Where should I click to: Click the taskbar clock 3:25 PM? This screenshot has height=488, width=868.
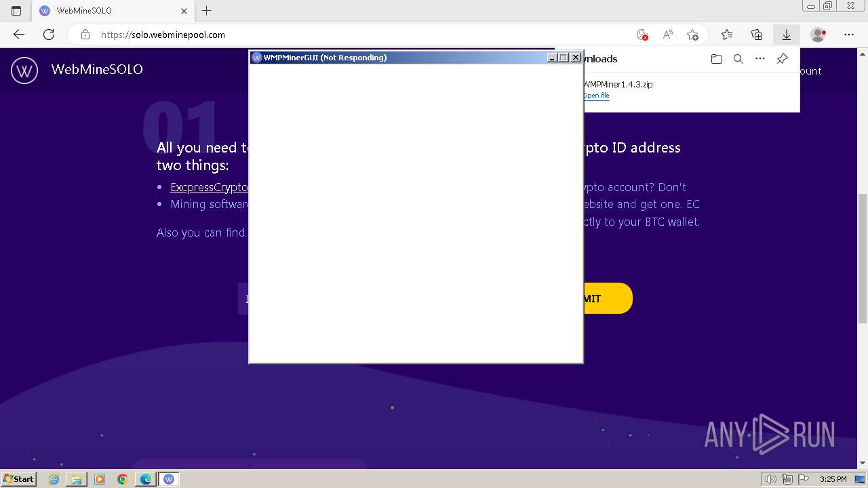(833, 479)
